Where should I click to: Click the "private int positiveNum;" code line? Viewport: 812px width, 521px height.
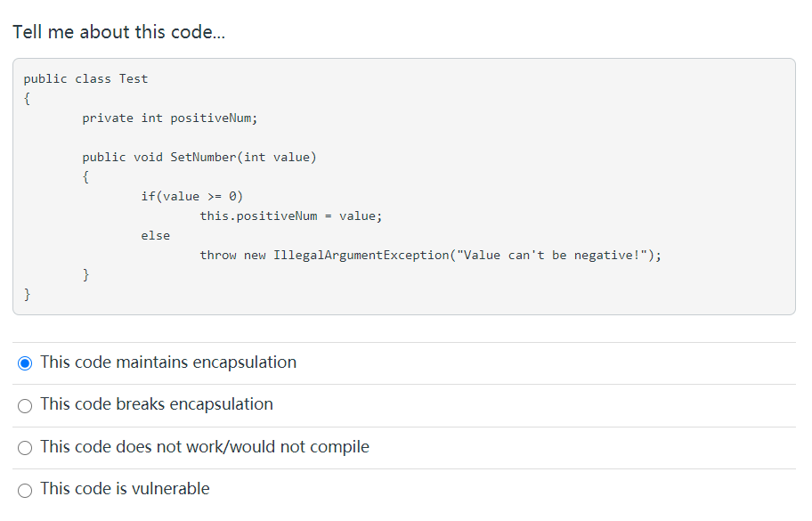coord(169,118)
